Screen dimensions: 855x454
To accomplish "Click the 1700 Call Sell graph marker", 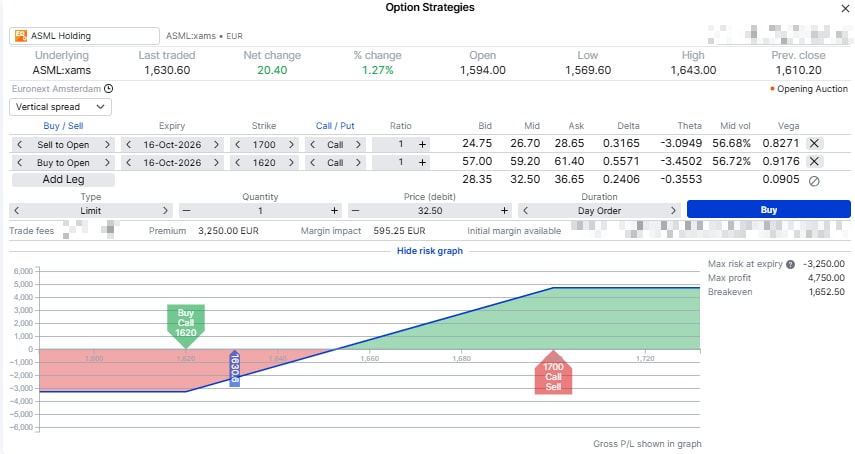I will (553, 373).
